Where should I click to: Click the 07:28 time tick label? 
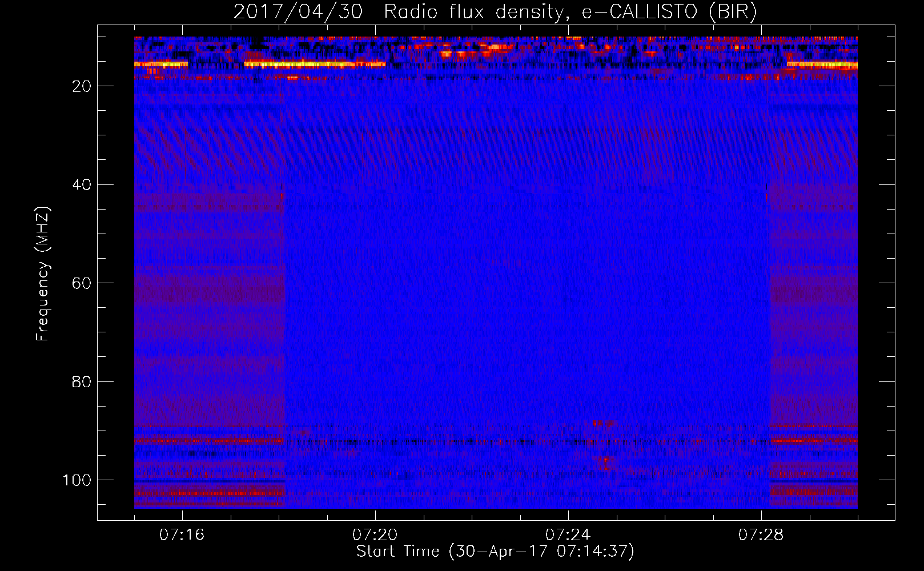(761, 535)
